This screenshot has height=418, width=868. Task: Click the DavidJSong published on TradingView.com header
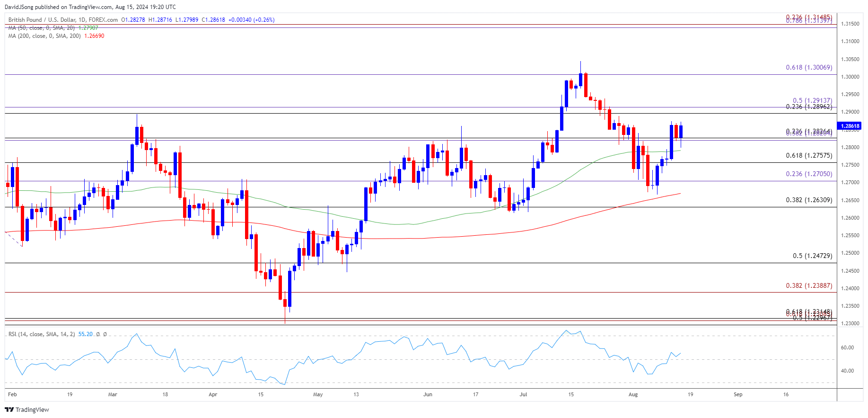click(x=90, y=7)
